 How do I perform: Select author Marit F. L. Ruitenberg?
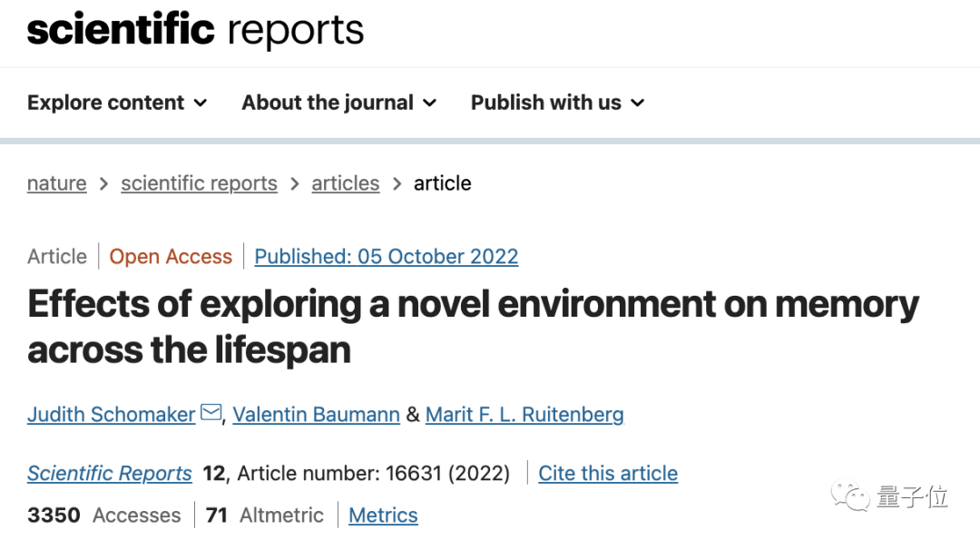pos(524,415)
